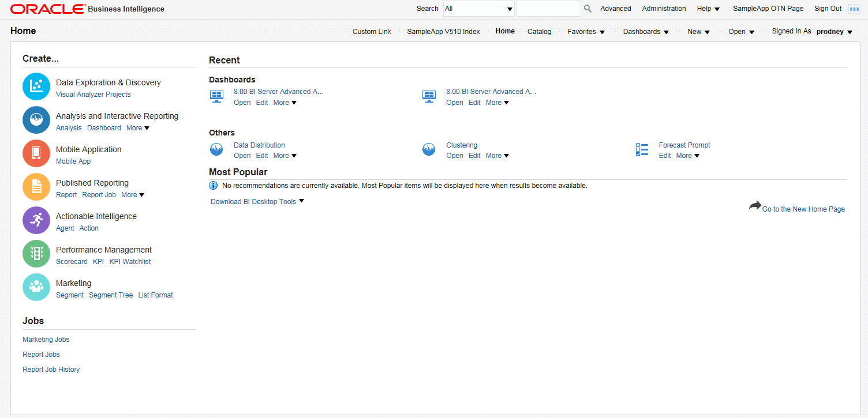
Task: Open the Data Distribution item
Action: click(x=259, y=145)
